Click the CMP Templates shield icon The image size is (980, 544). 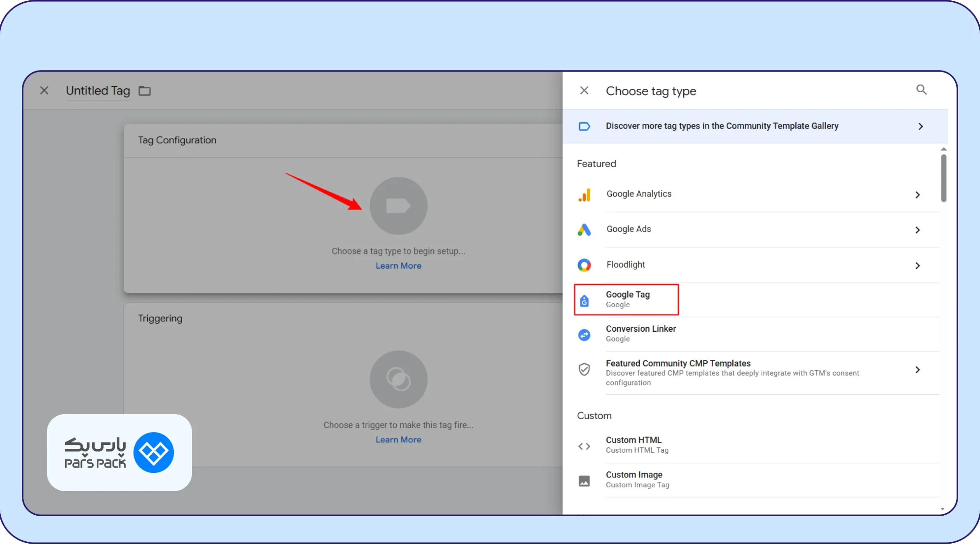click(x=584, y=370)
